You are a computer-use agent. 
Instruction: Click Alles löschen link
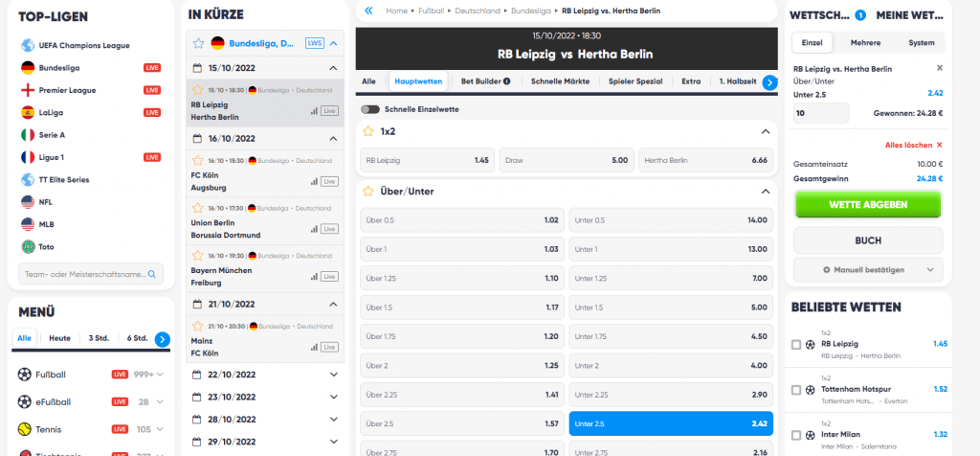tap(913, 145)
